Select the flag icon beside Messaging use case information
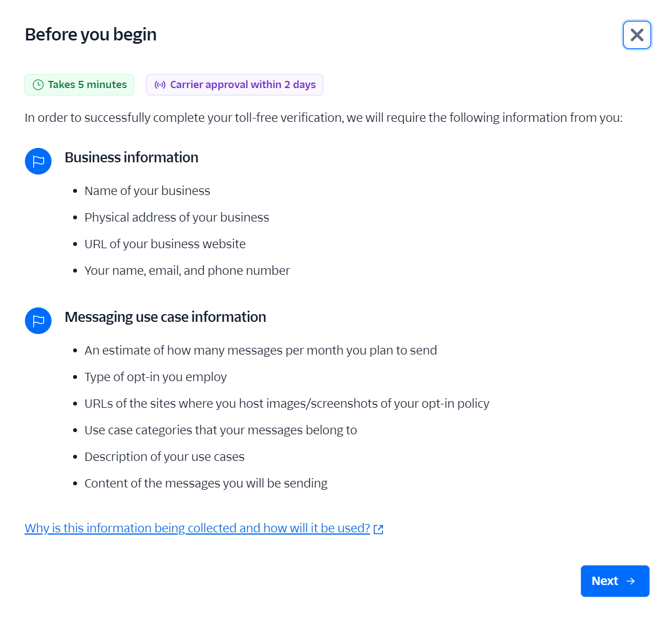Viewport: 672px width, 621px height. (38, 320)
